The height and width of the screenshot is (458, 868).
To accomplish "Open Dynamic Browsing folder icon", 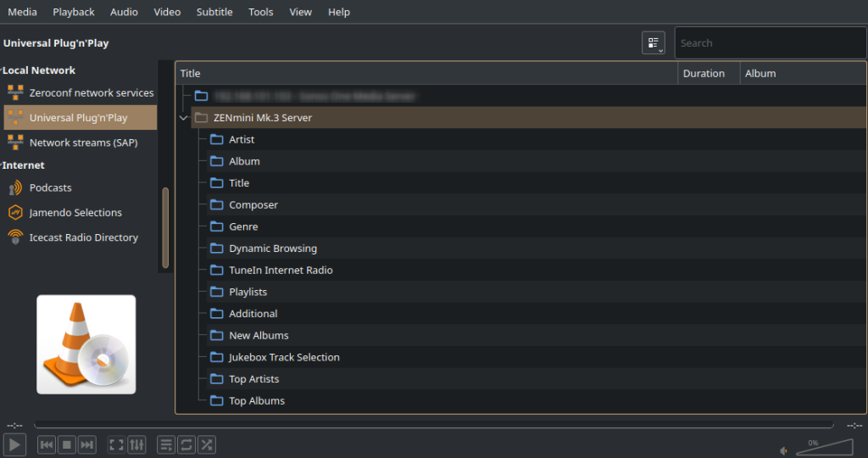I will [x=217, y=249].
